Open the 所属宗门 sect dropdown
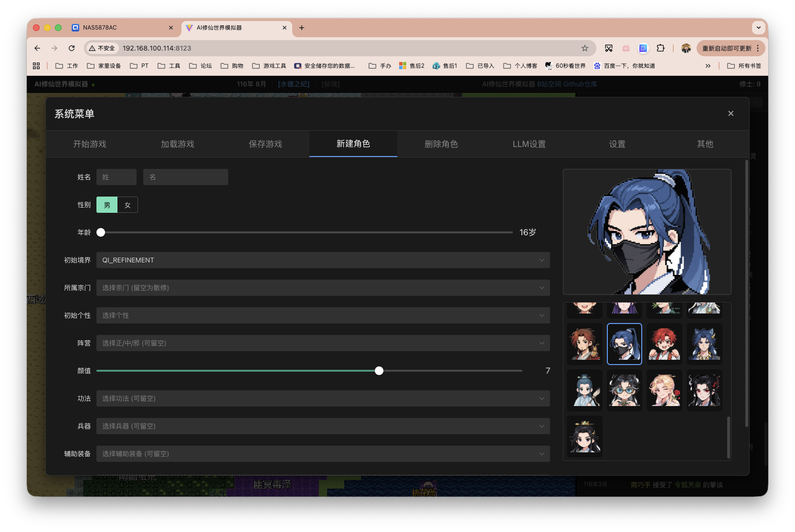The image size is (795, 532). click(323, 288)
